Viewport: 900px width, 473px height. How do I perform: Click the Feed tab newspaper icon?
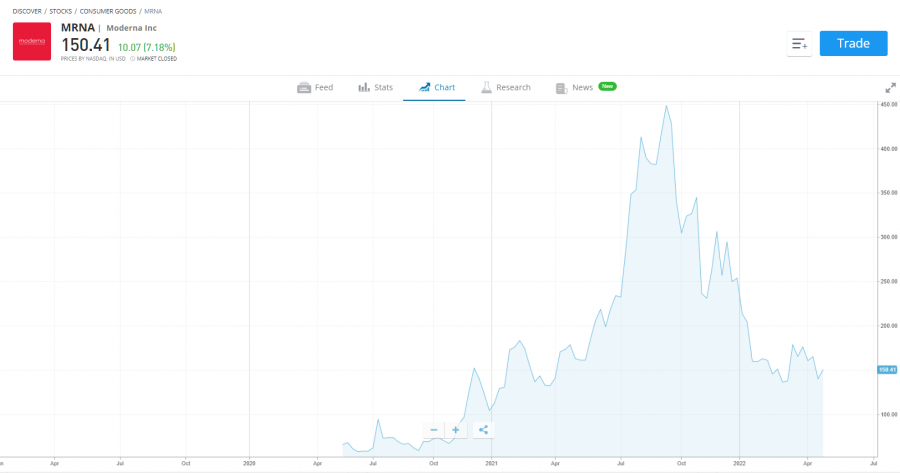(x=304, y=88)
